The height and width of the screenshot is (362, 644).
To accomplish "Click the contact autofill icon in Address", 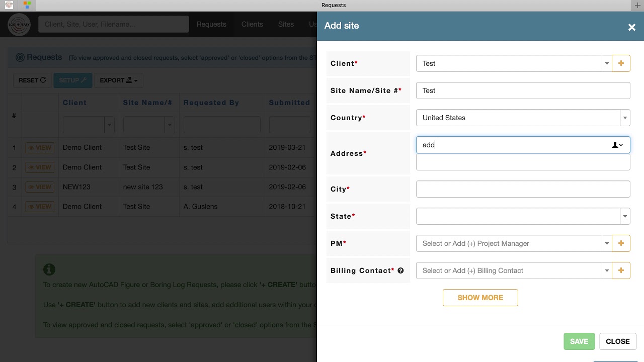I will pos(617,145).
